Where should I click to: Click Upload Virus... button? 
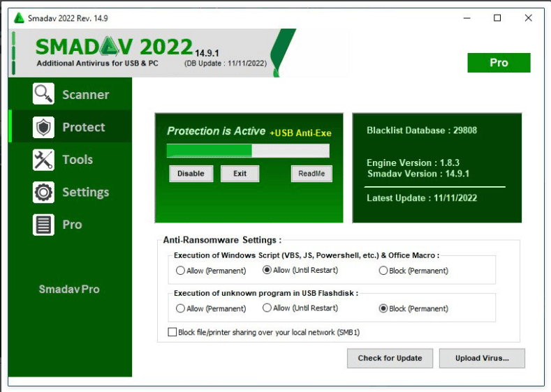coord(482,359)
